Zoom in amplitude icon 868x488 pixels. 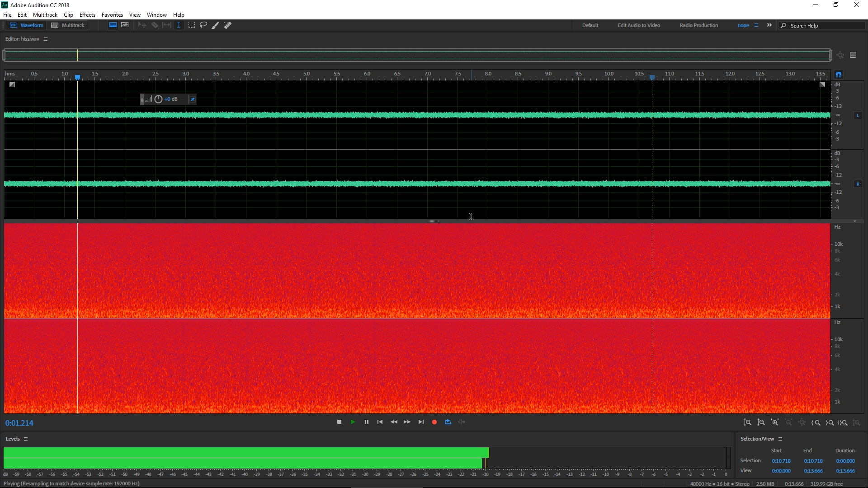click(x=748, y=422)
